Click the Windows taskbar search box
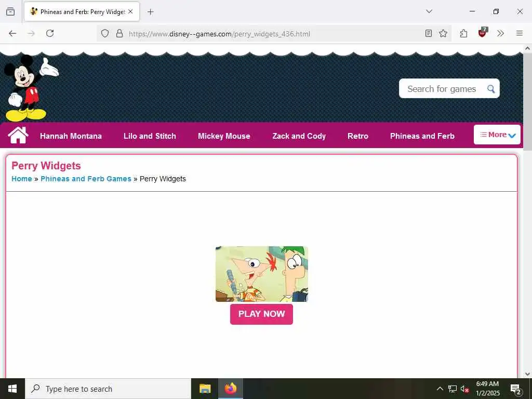The image size is (532, 399). point(108,389)
